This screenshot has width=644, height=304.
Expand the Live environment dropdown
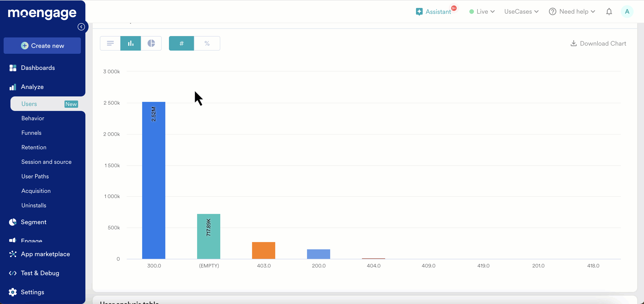[x=482, y=12]
